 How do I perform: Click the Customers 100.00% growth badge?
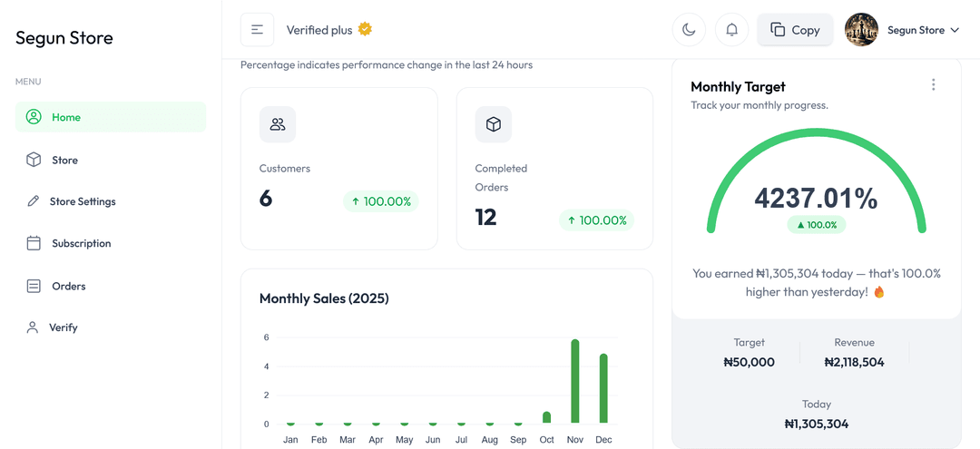(x=380, y=201)
